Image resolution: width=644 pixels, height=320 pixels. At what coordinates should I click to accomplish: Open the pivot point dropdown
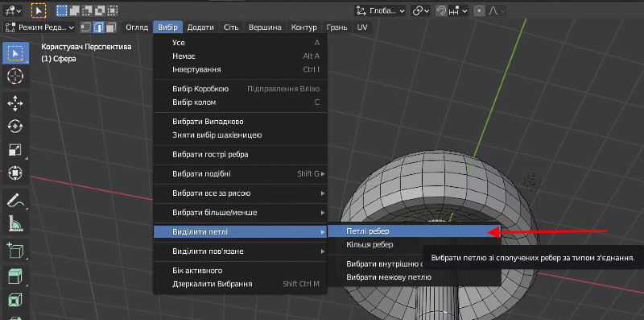(421, 10)
